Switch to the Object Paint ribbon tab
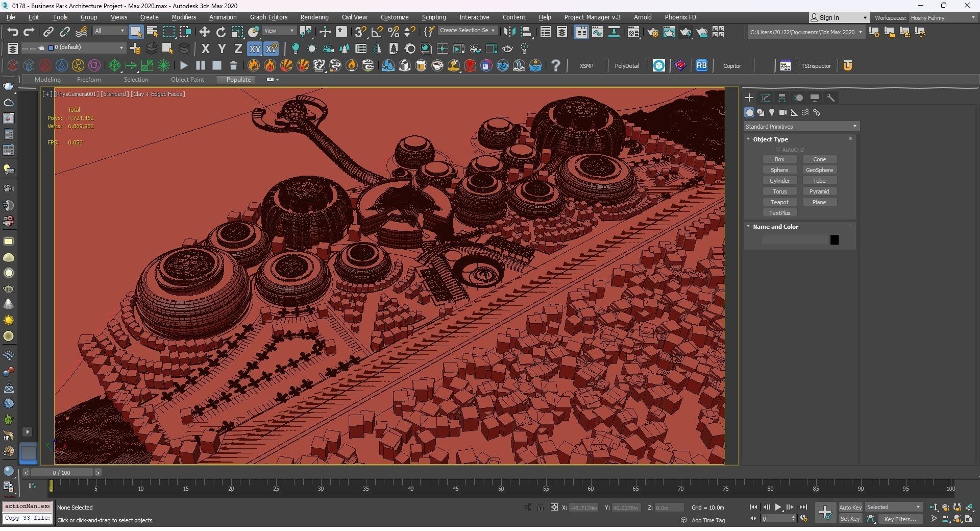 187,80
